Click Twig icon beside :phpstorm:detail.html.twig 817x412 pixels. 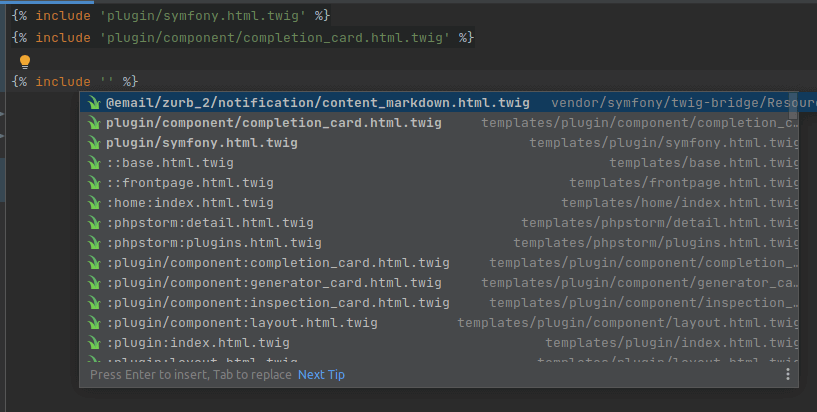tap(94, 223)
